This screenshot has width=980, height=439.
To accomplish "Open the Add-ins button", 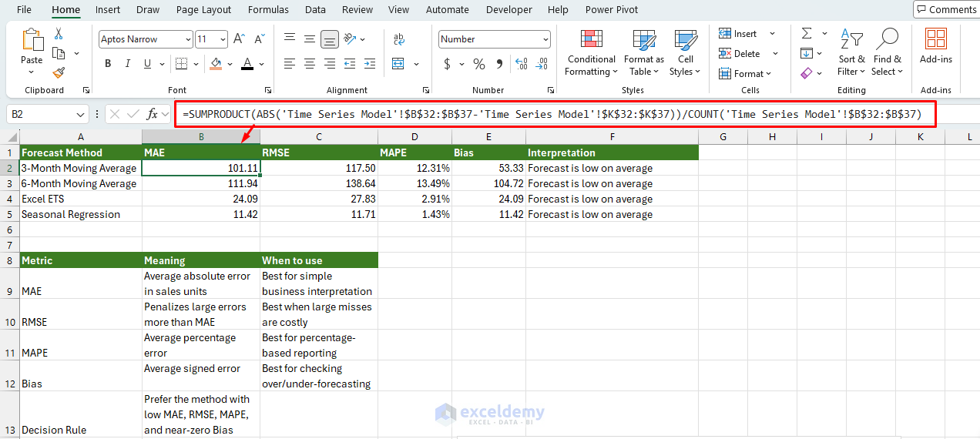I will [x=936, y=46].
